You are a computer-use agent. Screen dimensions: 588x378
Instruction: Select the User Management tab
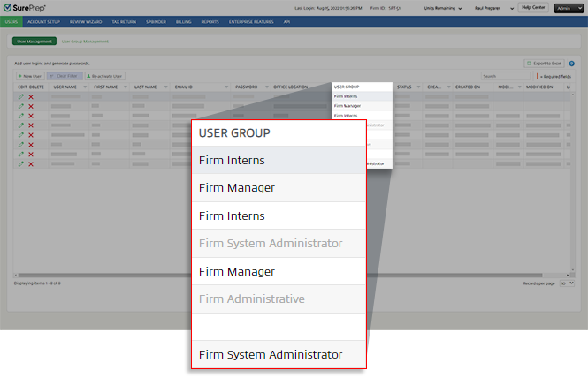click(34, 42)
